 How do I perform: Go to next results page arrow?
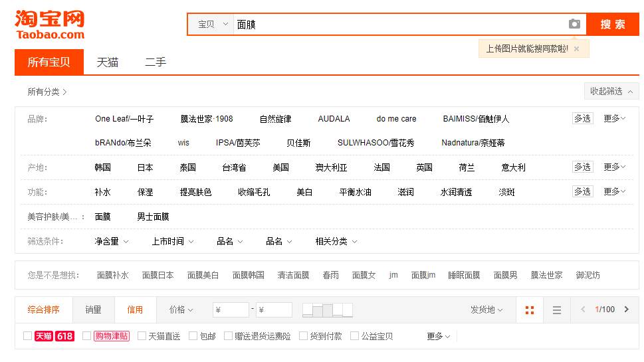tap(626, 309)
